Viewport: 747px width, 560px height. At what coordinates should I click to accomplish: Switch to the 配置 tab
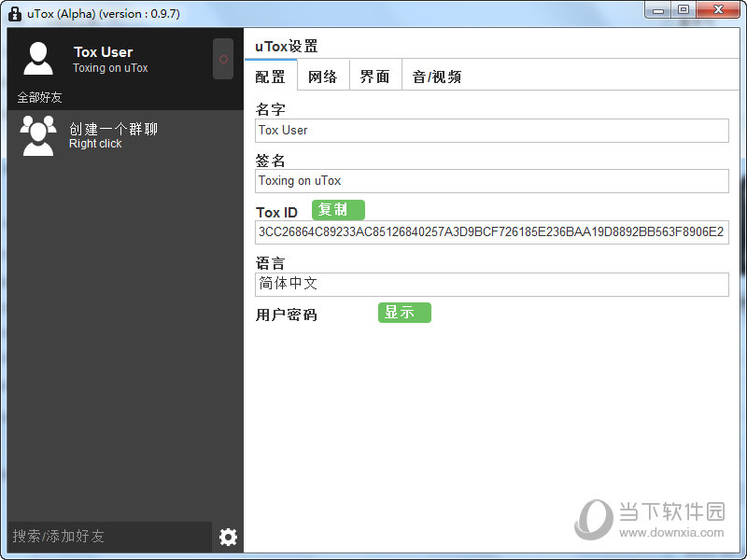click(271, 77)
